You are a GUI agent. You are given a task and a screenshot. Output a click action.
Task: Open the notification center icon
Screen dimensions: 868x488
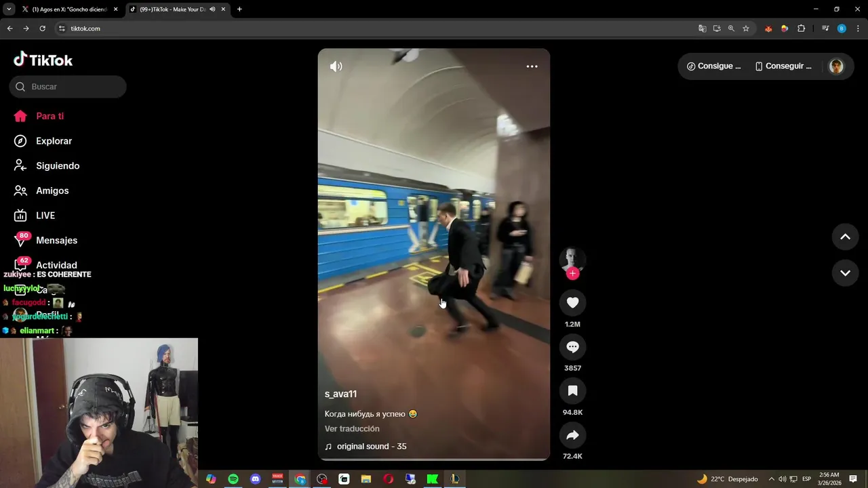pos(853,479)
